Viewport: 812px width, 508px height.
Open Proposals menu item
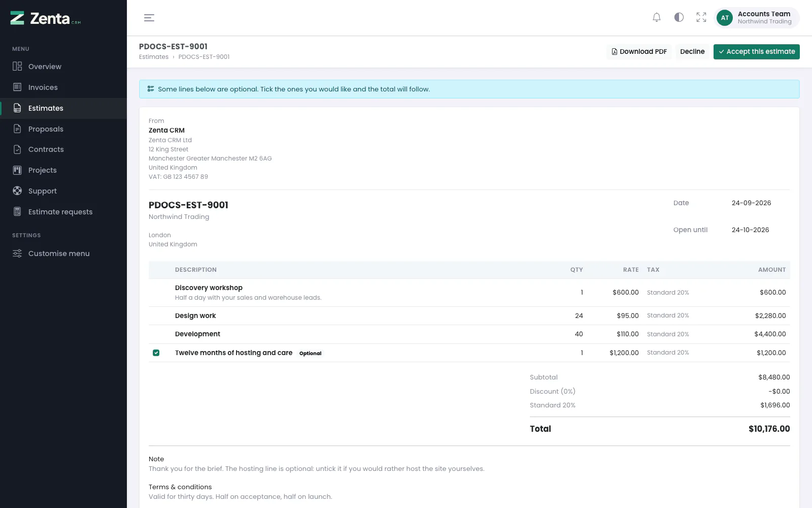[46, 129]
